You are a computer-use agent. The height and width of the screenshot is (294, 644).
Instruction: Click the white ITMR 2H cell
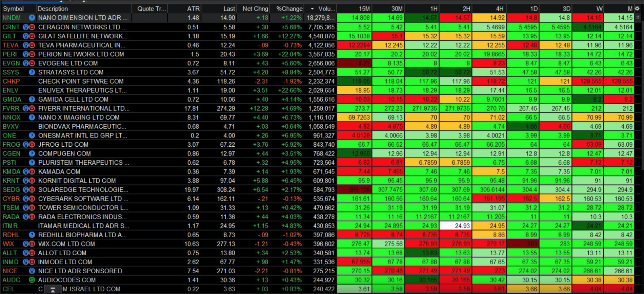click(455, 226)
